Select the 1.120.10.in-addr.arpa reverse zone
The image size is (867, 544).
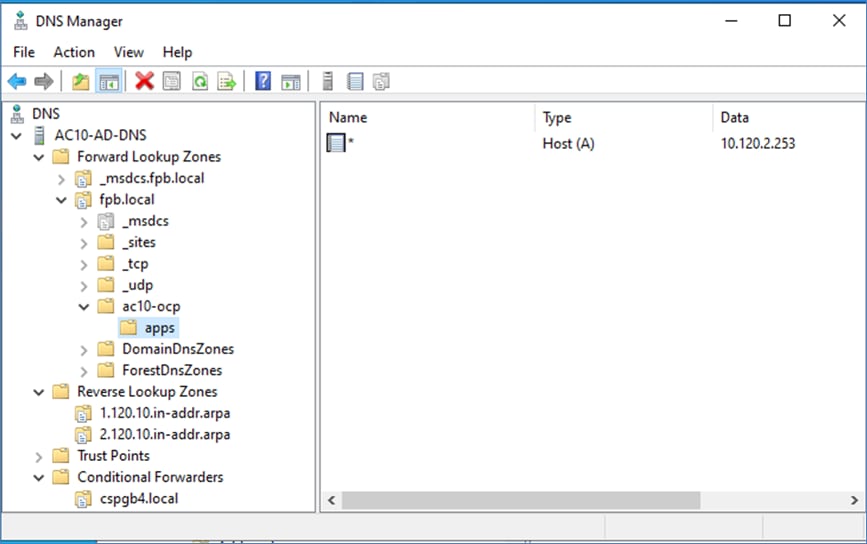165,413
